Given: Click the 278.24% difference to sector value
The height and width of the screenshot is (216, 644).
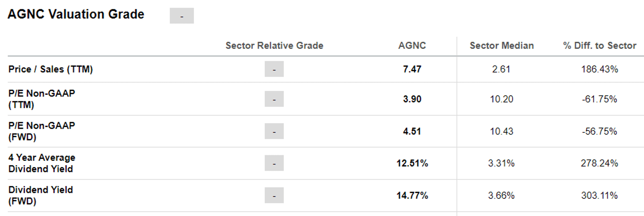Looking at the screenshot, I should pyautogui.click(x=599, y=163).
